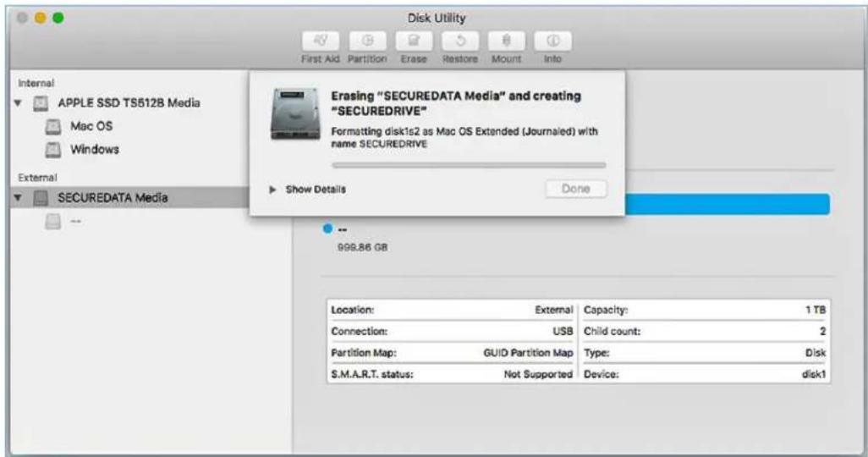Click the Child count value 2
The height and width of the screenshot is (457, 868).
822,331
